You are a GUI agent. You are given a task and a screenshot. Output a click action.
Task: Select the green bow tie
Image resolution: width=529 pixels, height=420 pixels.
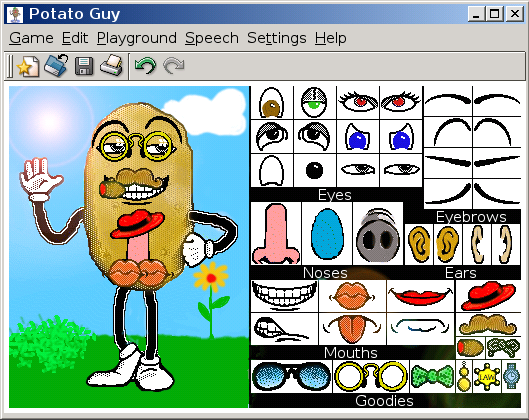432,376
